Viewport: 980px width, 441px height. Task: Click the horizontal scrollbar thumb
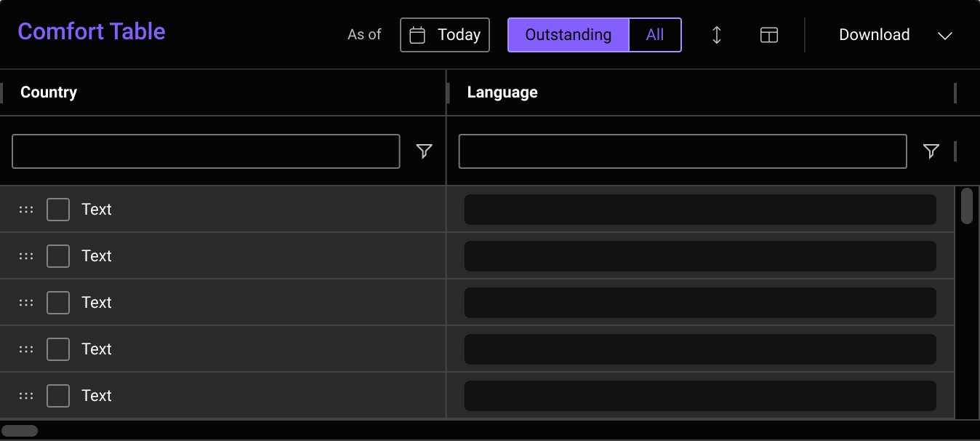(x=20, y=431)
